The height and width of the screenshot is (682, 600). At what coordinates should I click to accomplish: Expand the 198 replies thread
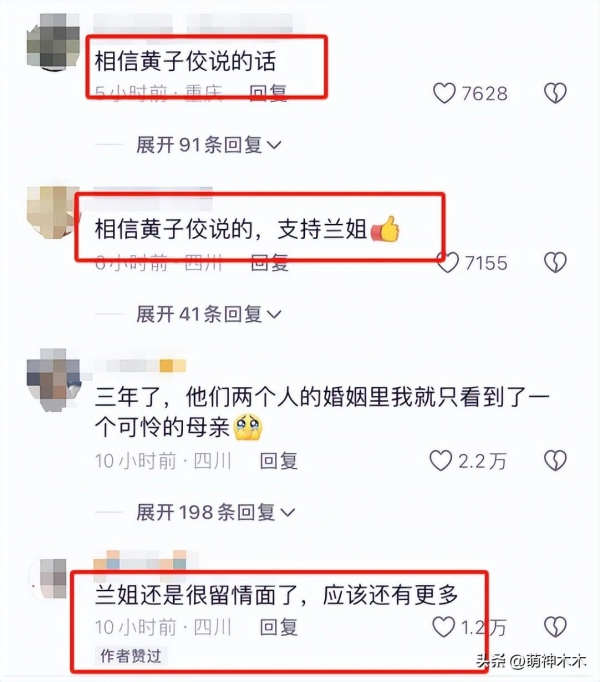216,512
